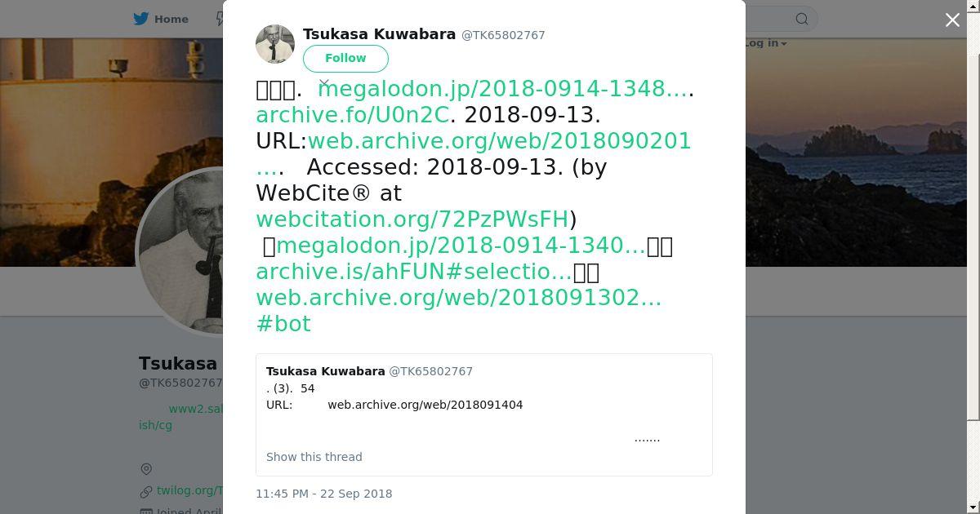Open the webcitation.org/72PzPWsFH link
980x514 pixels.
(412, 219)
